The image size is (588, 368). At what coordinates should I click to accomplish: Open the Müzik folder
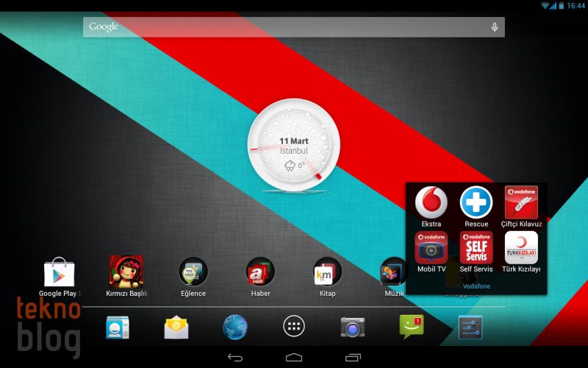[x=393, y=273]
